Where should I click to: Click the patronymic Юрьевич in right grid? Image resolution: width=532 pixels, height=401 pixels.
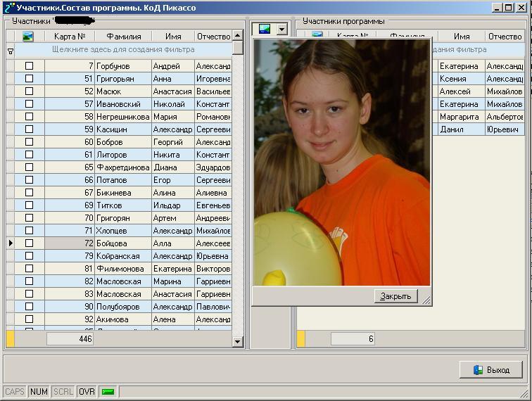coord(505,129)
